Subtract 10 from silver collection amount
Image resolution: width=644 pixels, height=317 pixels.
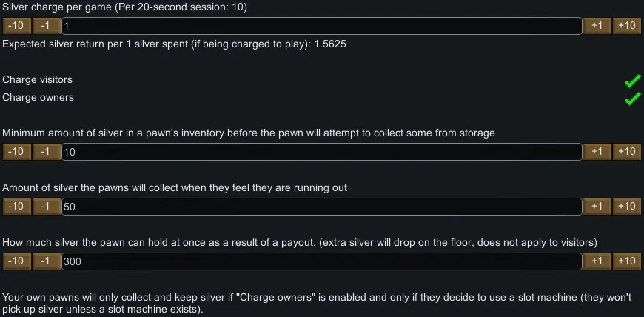point(16,207)
